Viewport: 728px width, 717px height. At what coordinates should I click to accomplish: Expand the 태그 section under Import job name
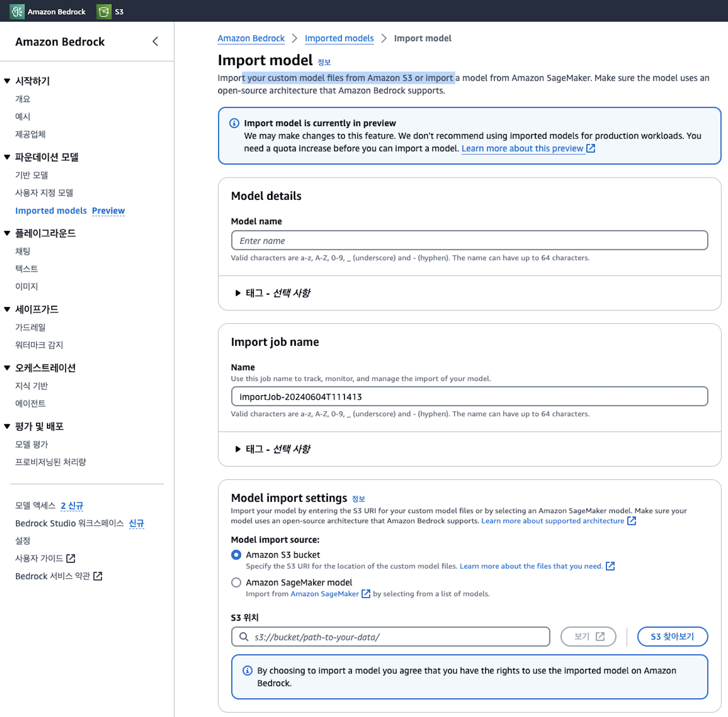[238, 449]
